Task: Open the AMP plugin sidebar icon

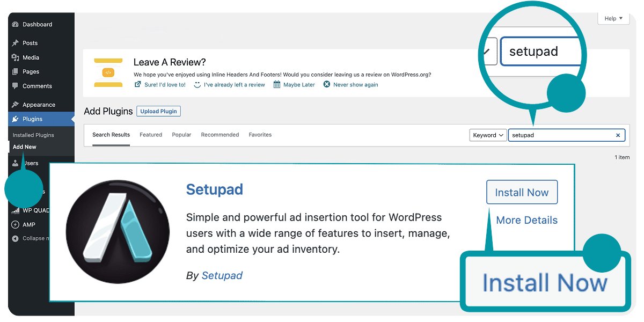Action: 16,224
